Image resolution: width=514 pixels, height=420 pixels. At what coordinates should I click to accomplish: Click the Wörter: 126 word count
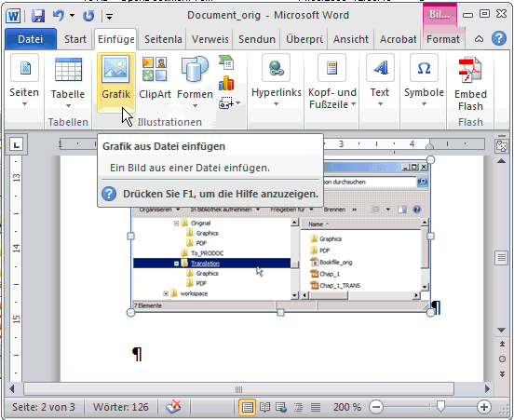(x=121, y=407)
